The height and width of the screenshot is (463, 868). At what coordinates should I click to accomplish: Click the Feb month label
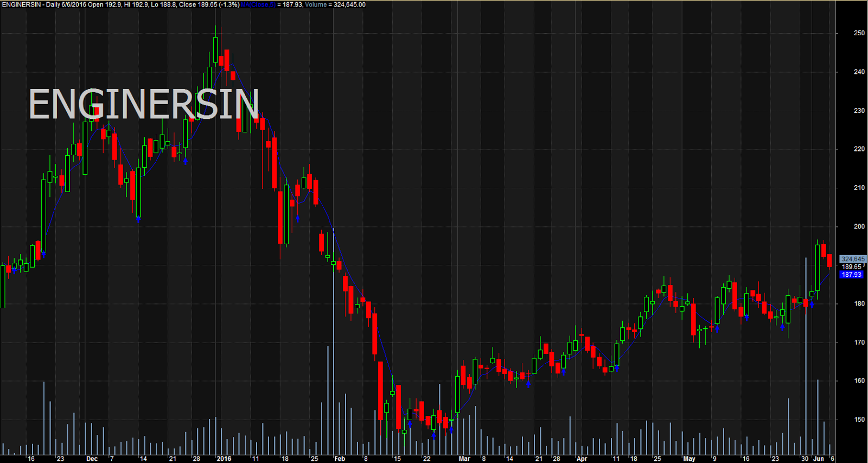click(x=340, y=459)
